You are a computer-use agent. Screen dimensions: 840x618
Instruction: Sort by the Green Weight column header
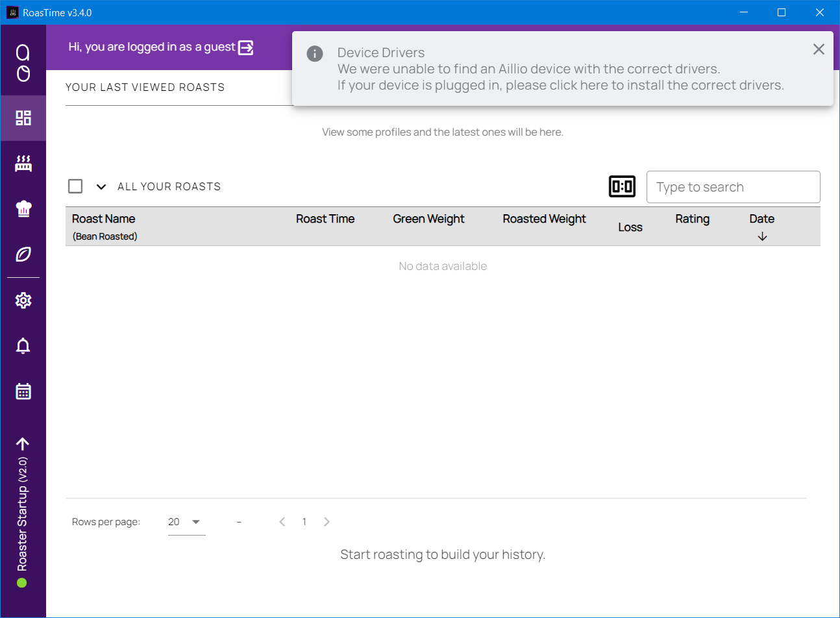click(x=428, y=219)
